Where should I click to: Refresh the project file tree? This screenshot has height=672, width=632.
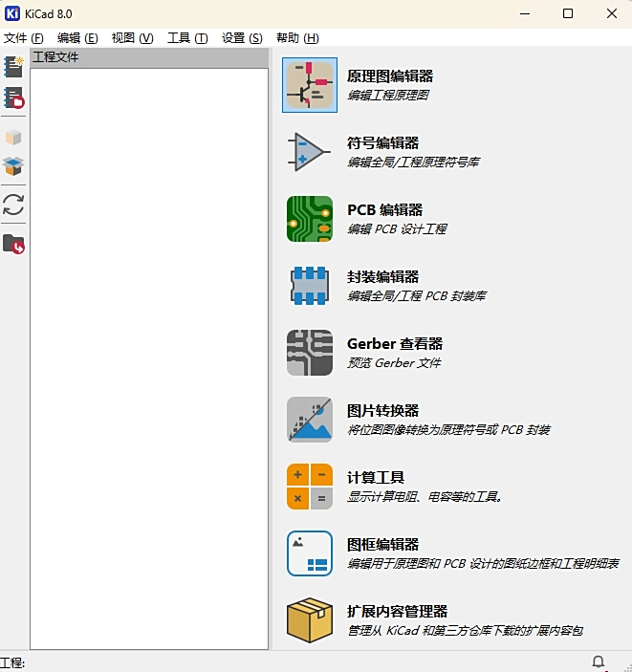pos(13,205)
